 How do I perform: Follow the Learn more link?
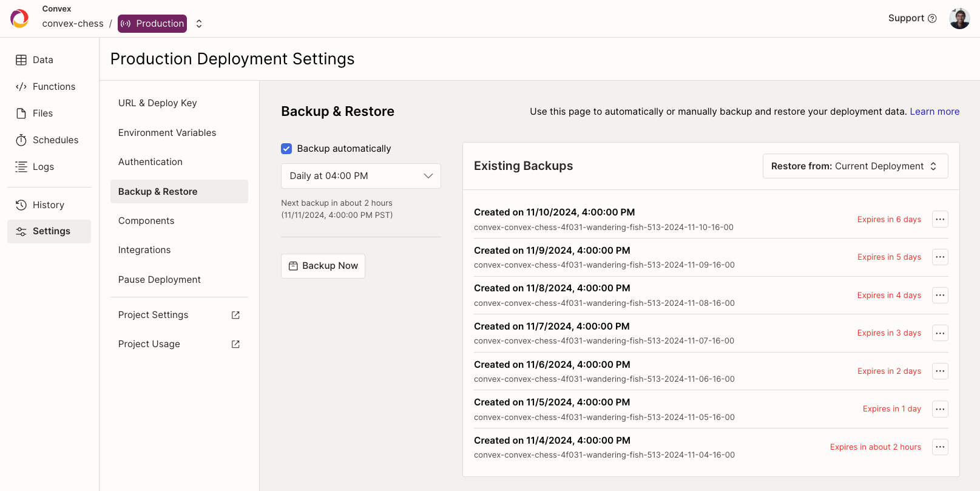click(x=934, y=112)
